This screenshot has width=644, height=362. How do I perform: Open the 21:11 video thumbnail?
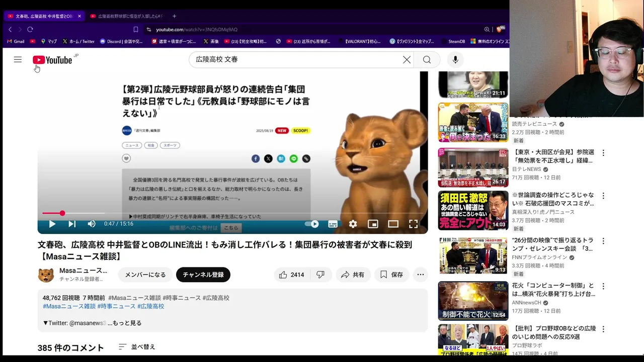click(x=473, y=84)
